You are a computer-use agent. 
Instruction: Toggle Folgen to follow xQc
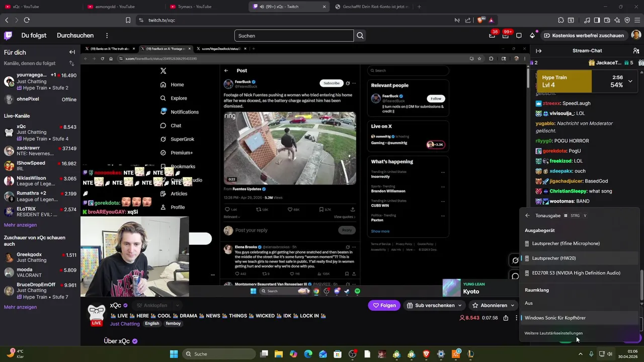(385, 305)
